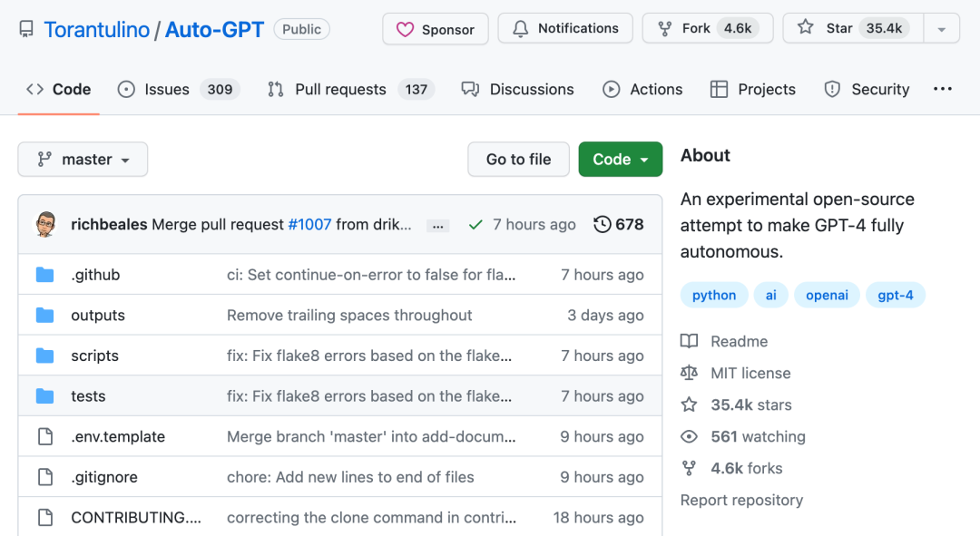Click 'chore: Add new lines to end of files'
The height and width of the screenshot is (536, 980).
pos(350,477)
